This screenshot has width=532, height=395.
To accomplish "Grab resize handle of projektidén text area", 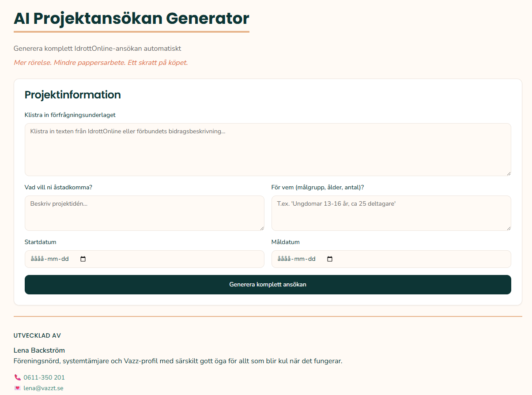I will (261, 228).
